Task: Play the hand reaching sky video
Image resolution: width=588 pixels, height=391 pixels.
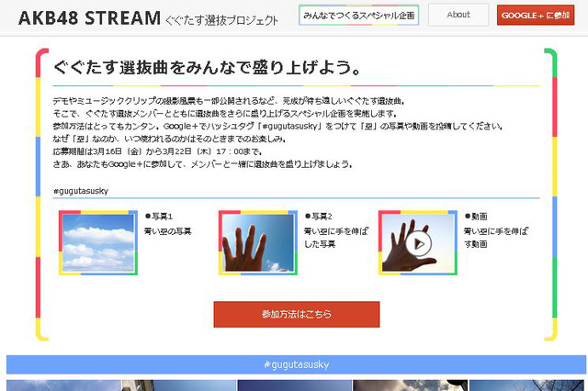Action: (x=418, y=242)
